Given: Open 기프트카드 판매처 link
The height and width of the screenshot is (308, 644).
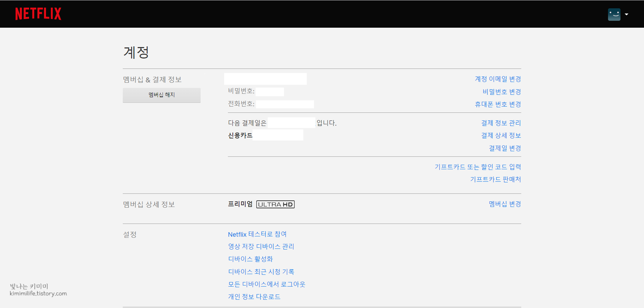Looking at the screenshot, I should tap(495, 179).
